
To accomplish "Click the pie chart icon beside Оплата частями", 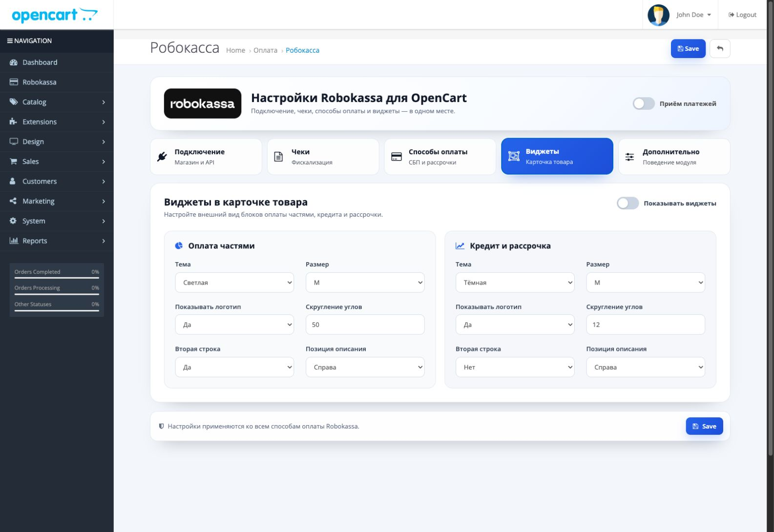I will click(179, 246).
